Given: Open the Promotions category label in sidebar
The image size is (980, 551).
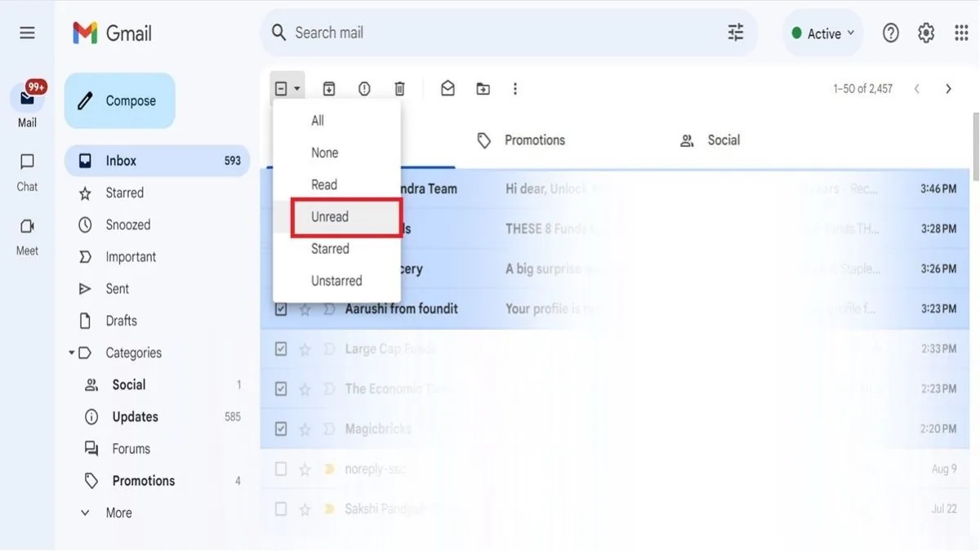Looking at the screenshot, I should click(157, 481).
